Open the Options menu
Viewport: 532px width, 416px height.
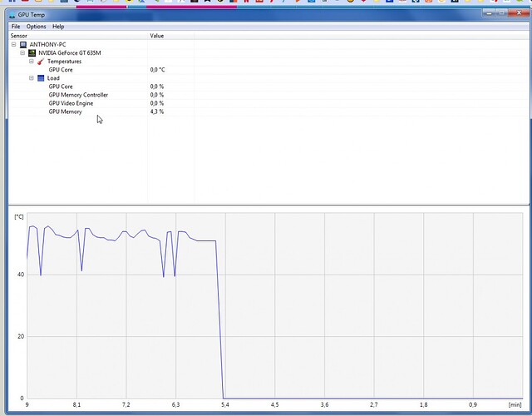(36, 27)
